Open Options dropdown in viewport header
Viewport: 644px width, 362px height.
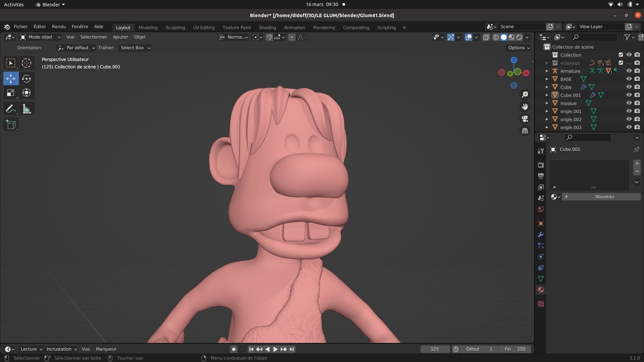(x=519, y=48)
